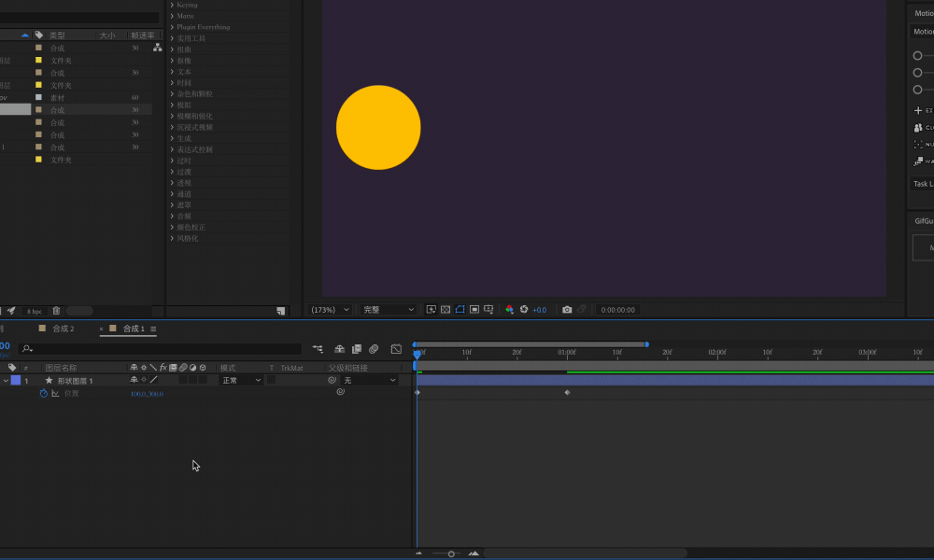934x560 pixels.
Task: Click the 8 bpc color depth button
Action: click(35, 311)
